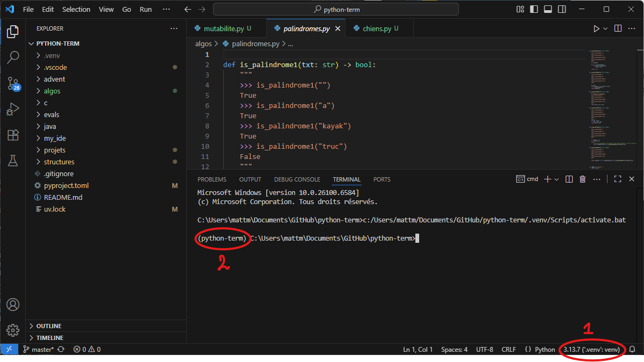Toggle secondary side bar visibility

pos(561,9)
